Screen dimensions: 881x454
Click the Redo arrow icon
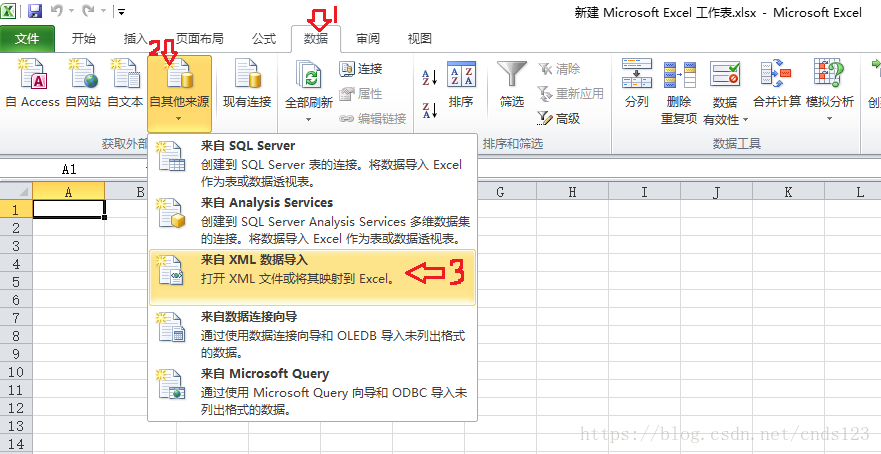point(90,11)
